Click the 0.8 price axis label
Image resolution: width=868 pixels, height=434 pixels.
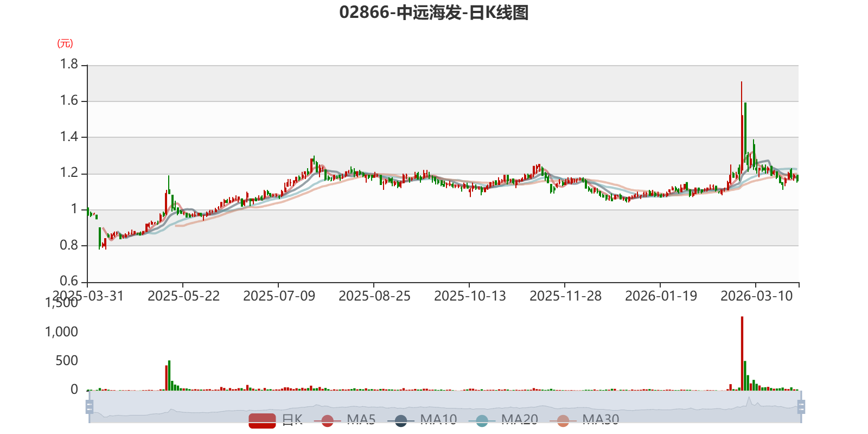coord(69,245)
